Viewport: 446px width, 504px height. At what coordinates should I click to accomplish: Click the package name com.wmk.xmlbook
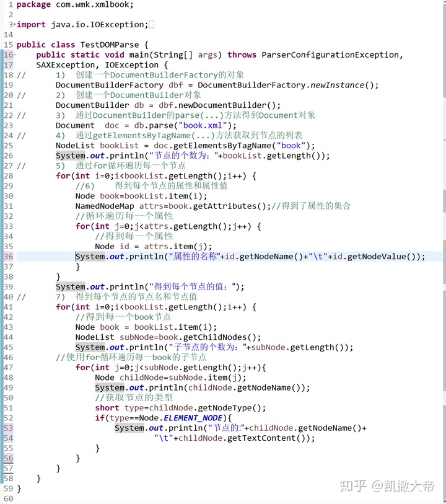tap(92, 4)
